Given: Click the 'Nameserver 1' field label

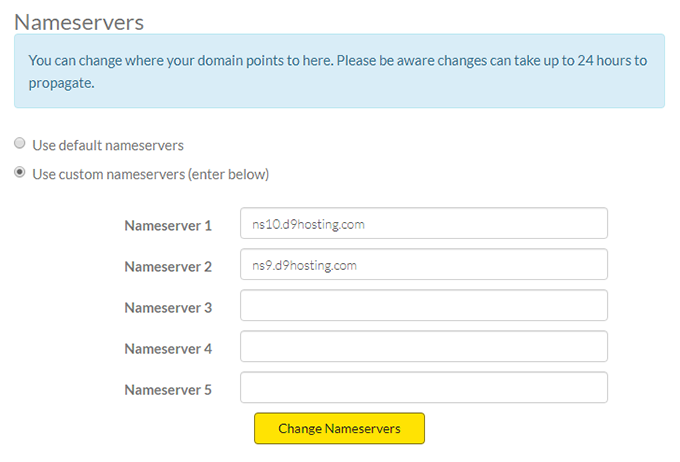Looking at the screenshot, I should pyautogui.click(x=168, y=226).
